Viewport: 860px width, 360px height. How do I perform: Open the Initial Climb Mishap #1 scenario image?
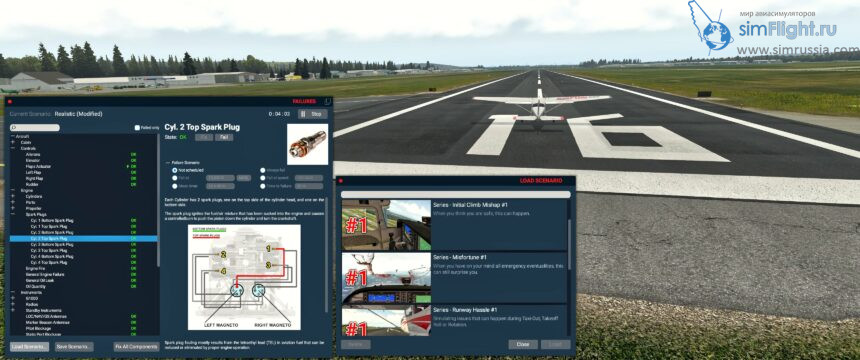tap(386, 225)
